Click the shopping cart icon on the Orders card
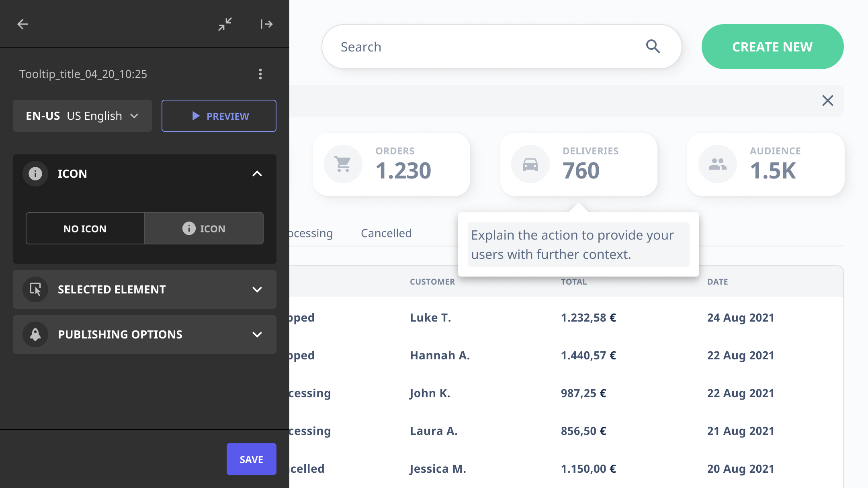 click(x=343, y=164)
